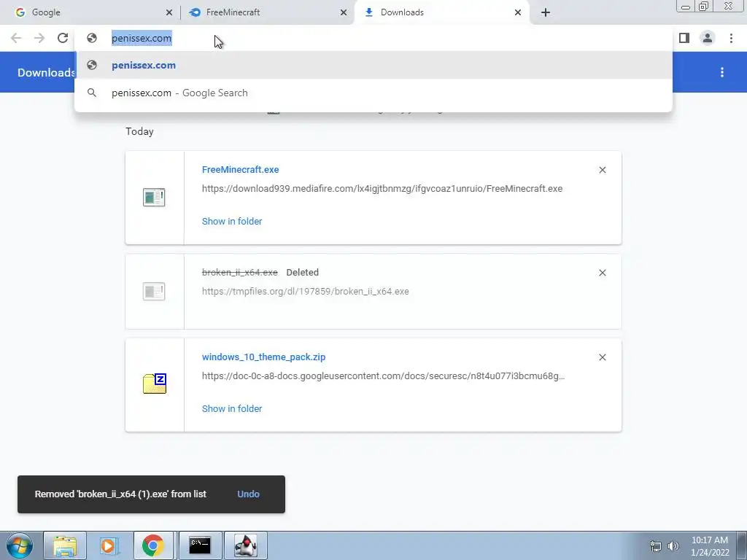Click the FreeMinecraft.exe file icon

click(x=154, y=197)
